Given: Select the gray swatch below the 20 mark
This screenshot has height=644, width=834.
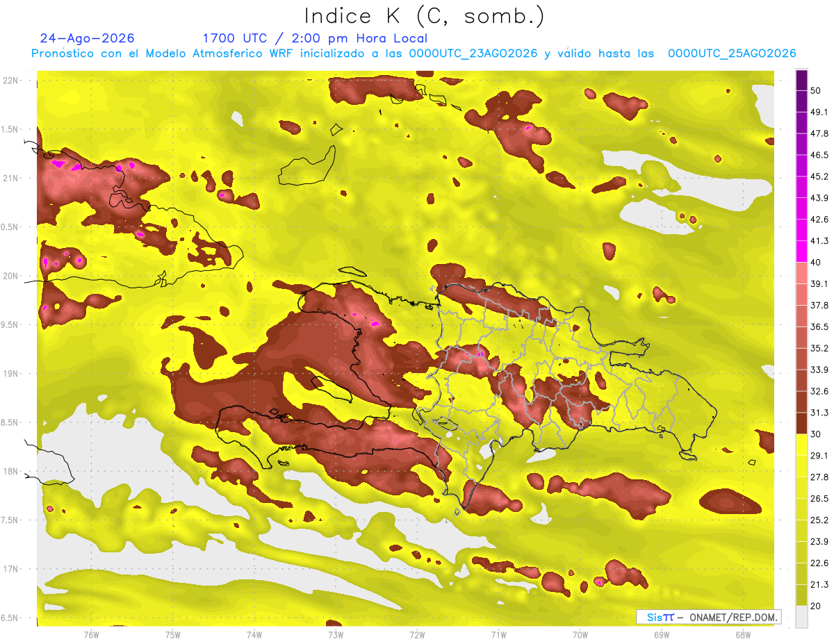Looking at the screenshot, I should [801, 616].
